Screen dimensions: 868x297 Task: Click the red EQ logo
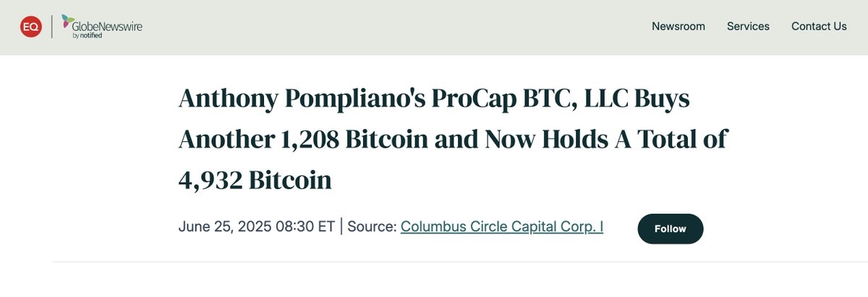click(x=31, y=27)
